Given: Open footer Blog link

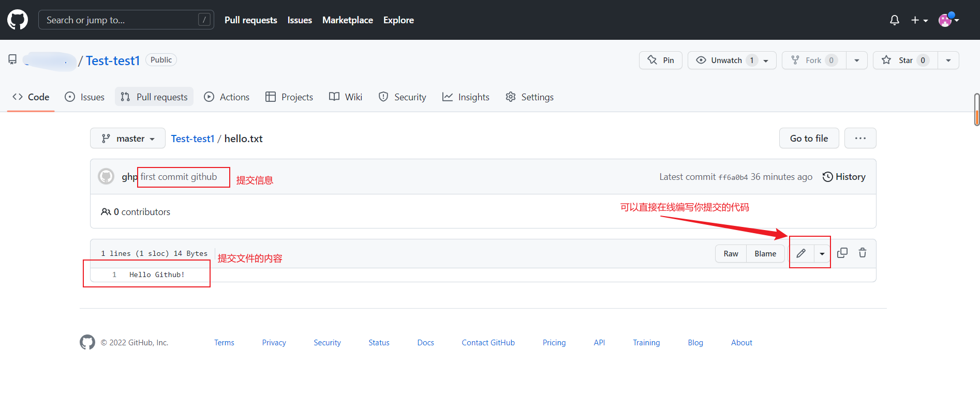Looking at the screenshot, I should pos(695,343).
